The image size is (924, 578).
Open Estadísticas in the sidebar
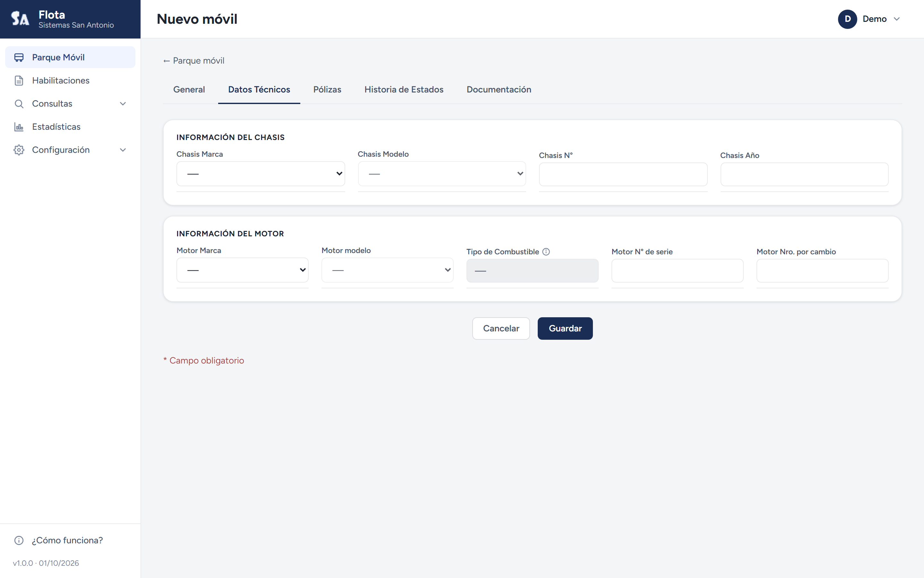[x=70, y=127]
